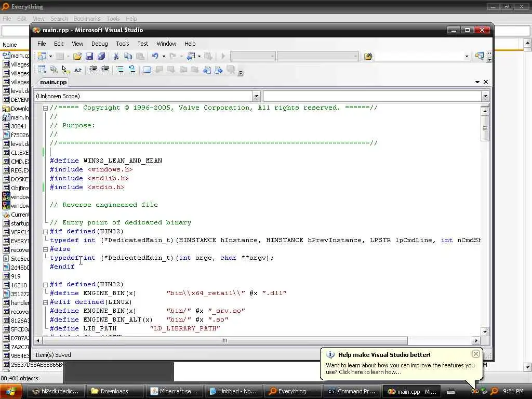The image size is (532, 399).
Task: Save main.cpp with the floppy icon
Action: pyautogui.click(x=89, y=56)
